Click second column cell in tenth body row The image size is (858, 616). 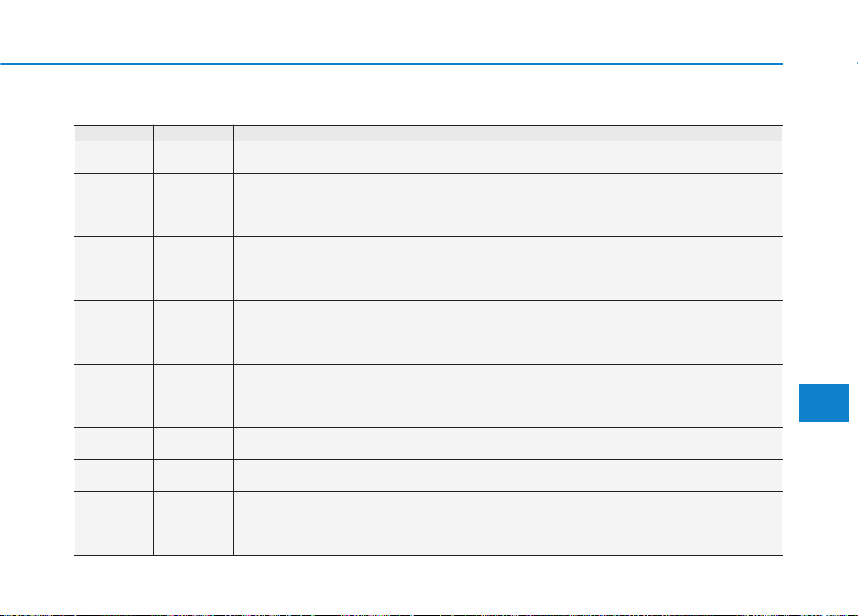pos(193,444)
